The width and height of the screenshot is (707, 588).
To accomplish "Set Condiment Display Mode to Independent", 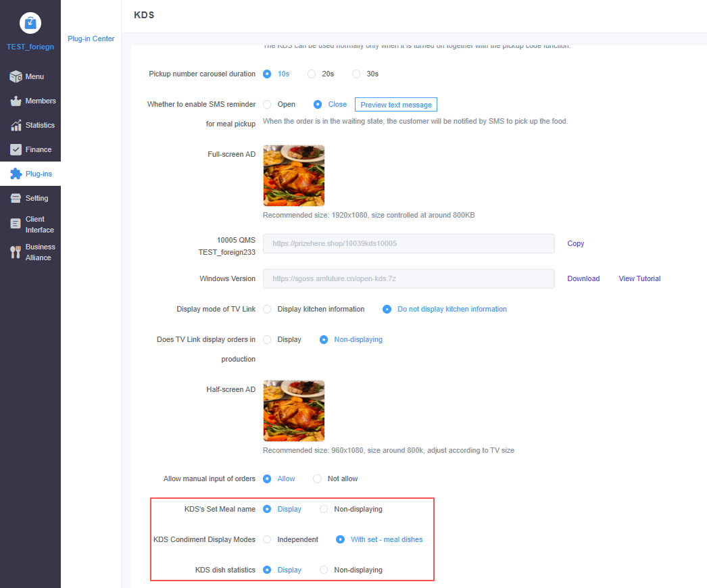I will [x=267, y=539].
